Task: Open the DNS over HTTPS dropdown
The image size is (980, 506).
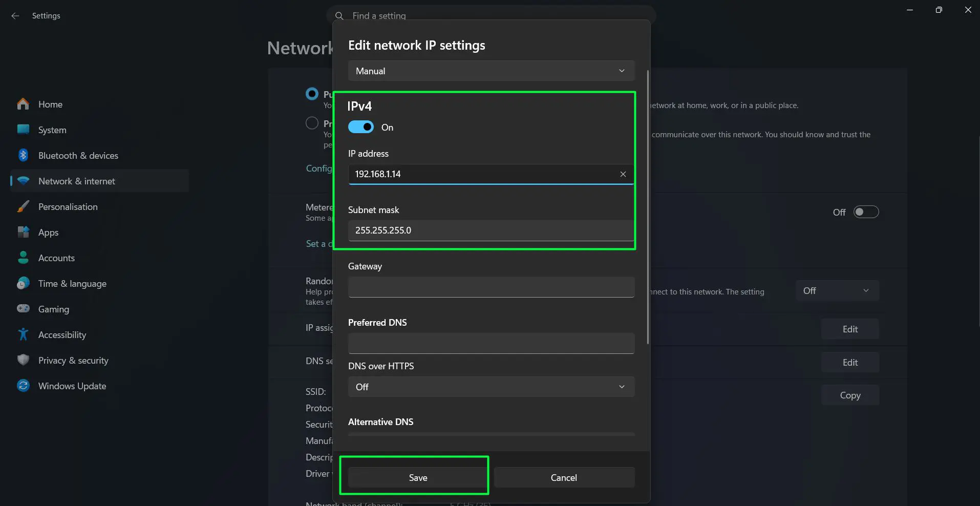Action: pyautogui.click(x=490, y=387)
